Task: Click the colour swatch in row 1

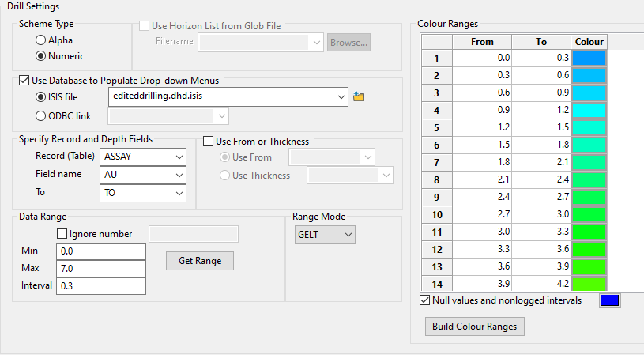Action: (589, 58)
